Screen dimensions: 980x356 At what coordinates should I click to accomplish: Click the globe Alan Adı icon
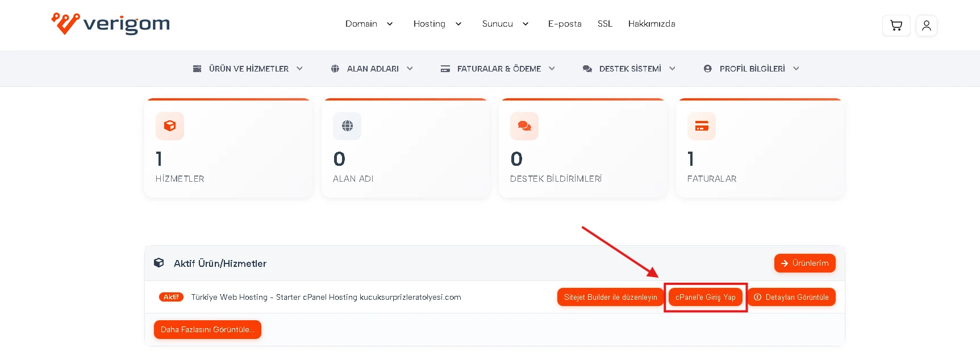tap(347, 126)
